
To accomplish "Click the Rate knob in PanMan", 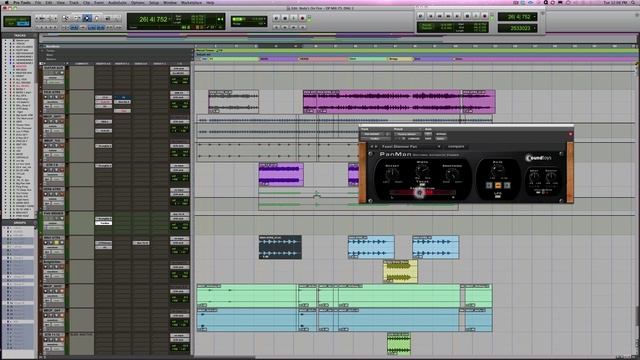I will [498, 170].
